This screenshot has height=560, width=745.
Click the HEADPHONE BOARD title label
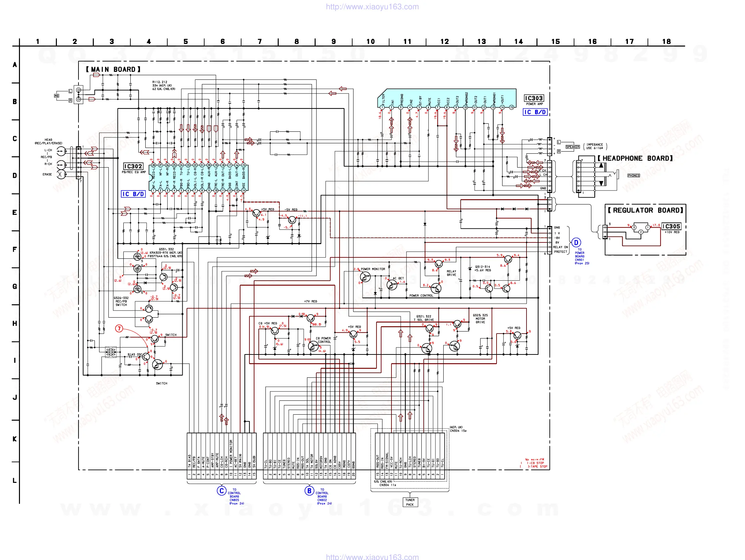tap(635, 158)
